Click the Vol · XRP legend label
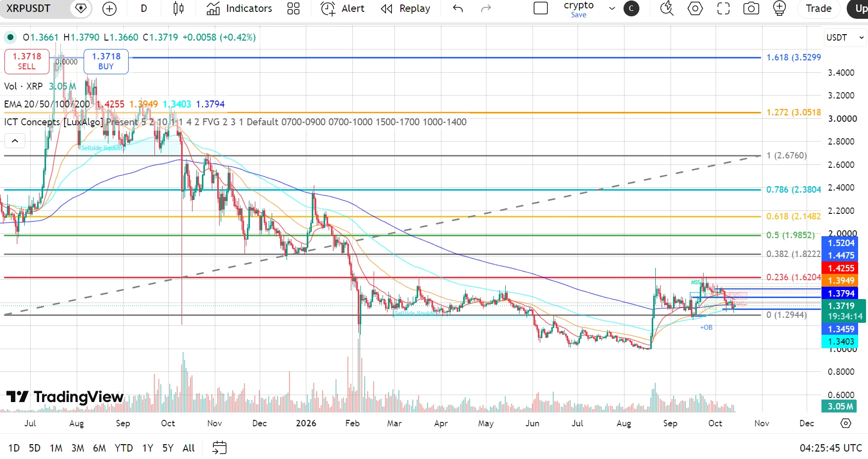 23,86
